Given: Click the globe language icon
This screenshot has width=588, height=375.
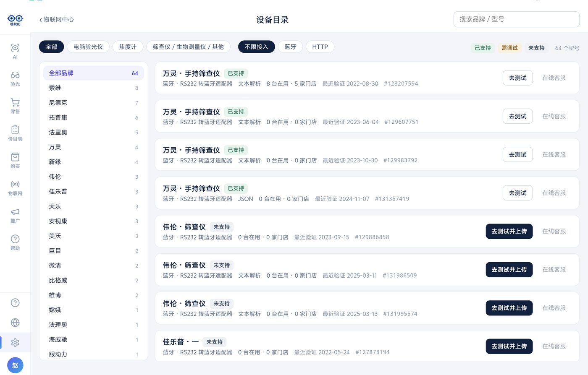Looking at the screenshot, I should pos(15,323).
